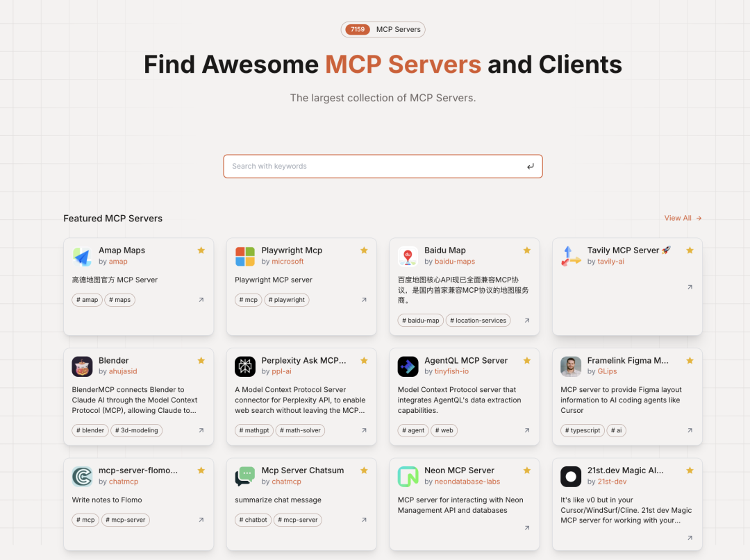Select the # agent tag
The image size is (750, 560).
(x=413, y=430)
